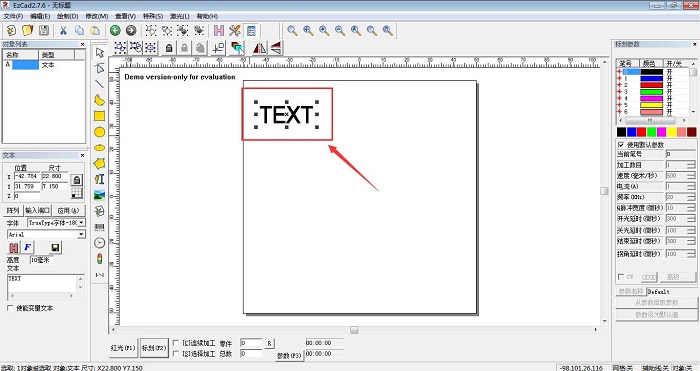Click the barcode tool icon
Image resolution: width=700 pixels, height=371 pixels.
pyautogui.click(x=99, y=227)
